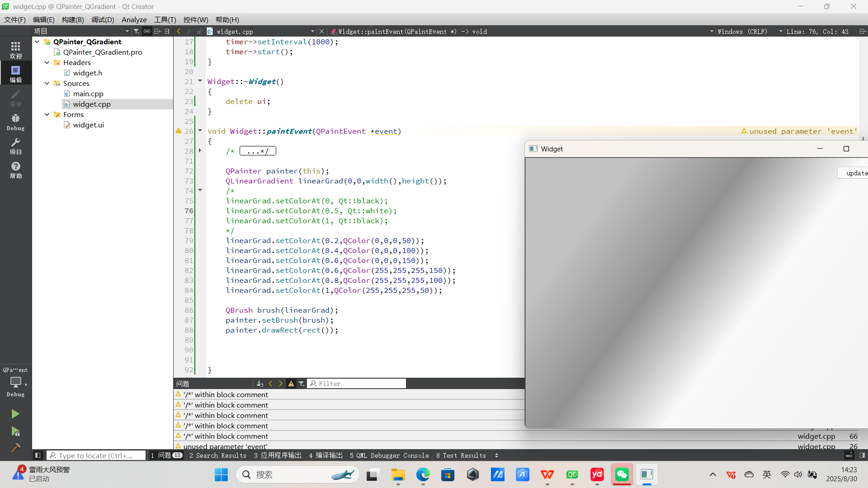Switch to Search Results output tab
This screenshot has height=488, width=868.
218,455
